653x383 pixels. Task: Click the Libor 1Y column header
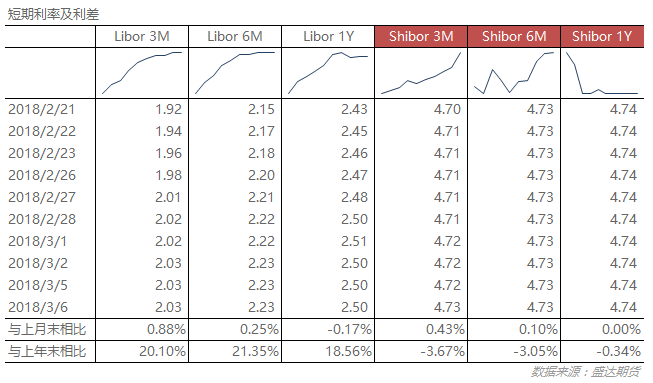point(328,37)
